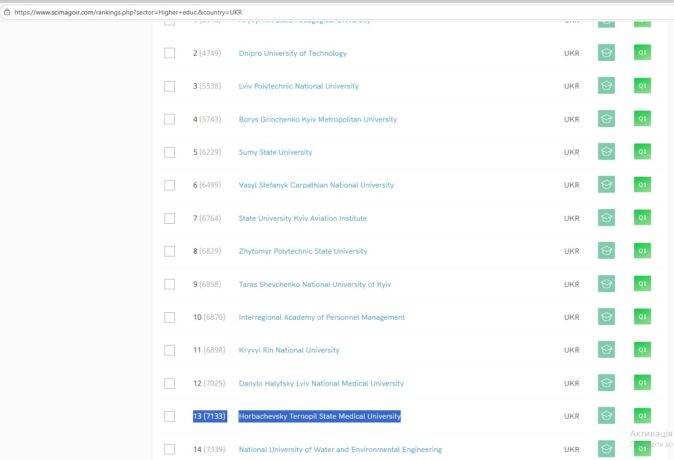Open Zhytomyr Polytechnic State University link
This screenshot has height=460, width=674.
pyautogui.click(x=302, y=251)
